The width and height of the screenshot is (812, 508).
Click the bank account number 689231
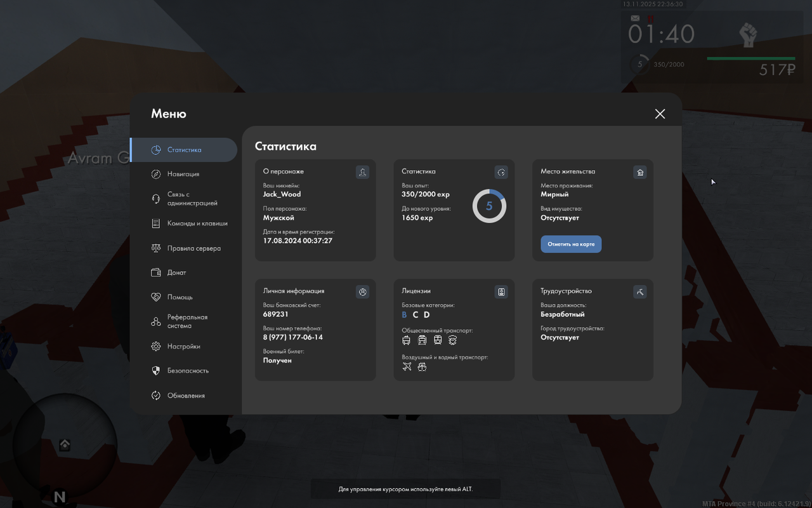(x=276, y=314)
